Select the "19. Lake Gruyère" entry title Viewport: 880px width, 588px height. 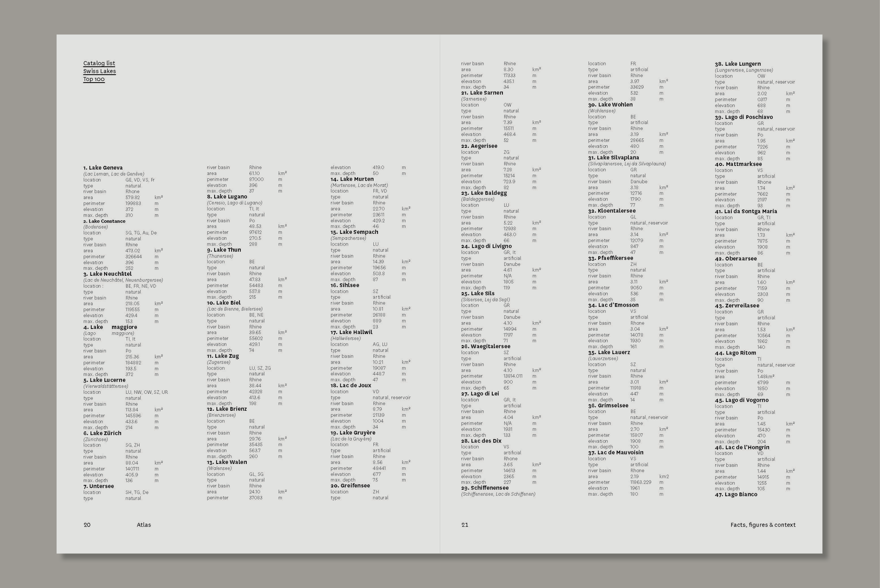(x=353, y=433)
